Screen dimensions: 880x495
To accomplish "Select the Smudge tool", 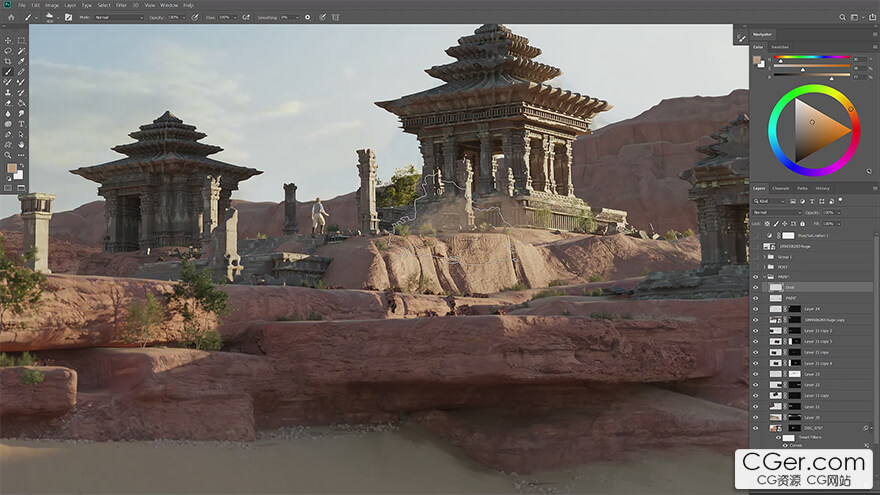I will 21,113.
